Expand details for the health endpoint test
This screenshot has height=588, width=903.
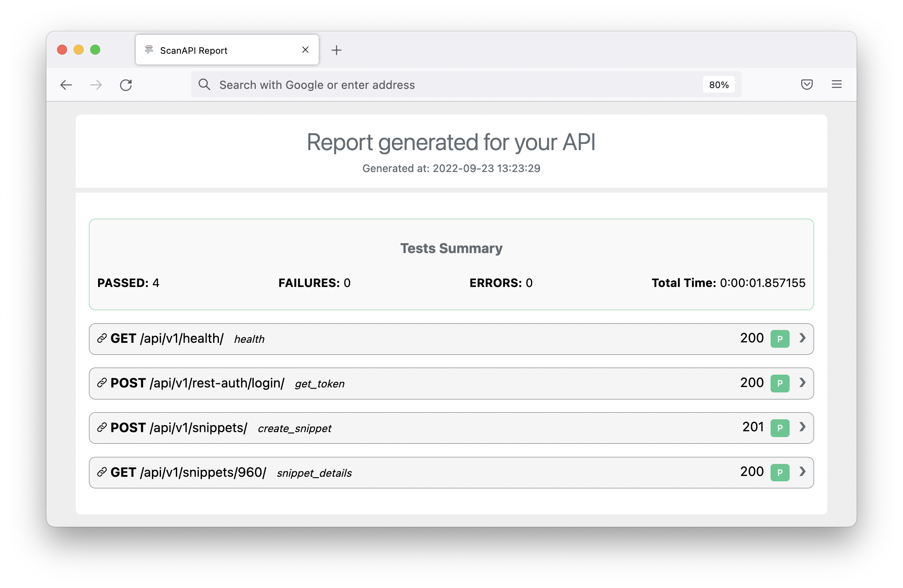click(x=802, y=339)
